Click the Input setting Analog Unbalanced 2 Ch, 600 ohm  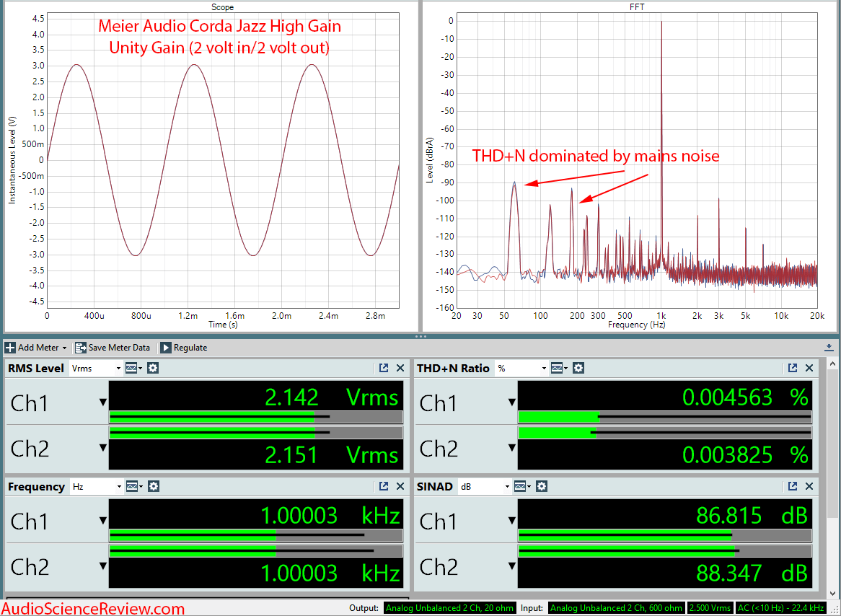click(x=616, y=608)
